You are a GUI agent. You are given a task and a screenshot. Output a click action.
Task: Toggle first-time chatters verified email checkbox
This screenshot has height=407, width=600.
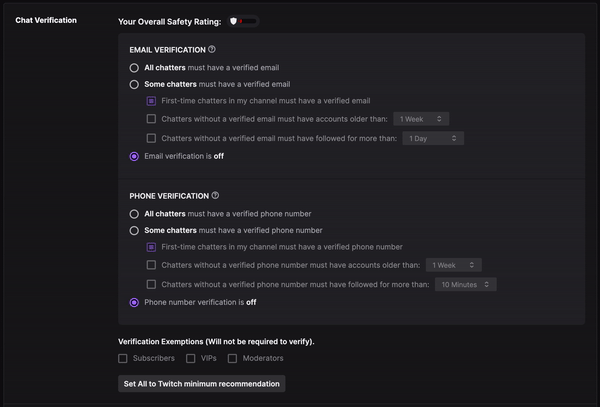(x=151, y=101)
